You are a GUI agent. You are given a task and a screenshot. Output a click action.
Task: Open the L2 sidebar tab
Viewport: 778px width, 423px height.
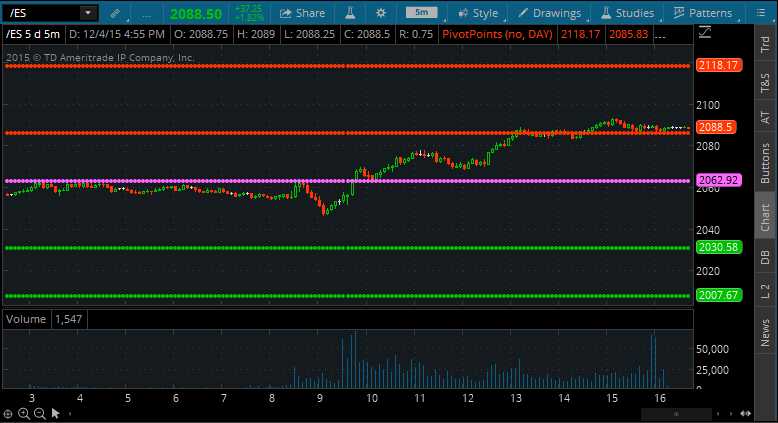(765, 291)
